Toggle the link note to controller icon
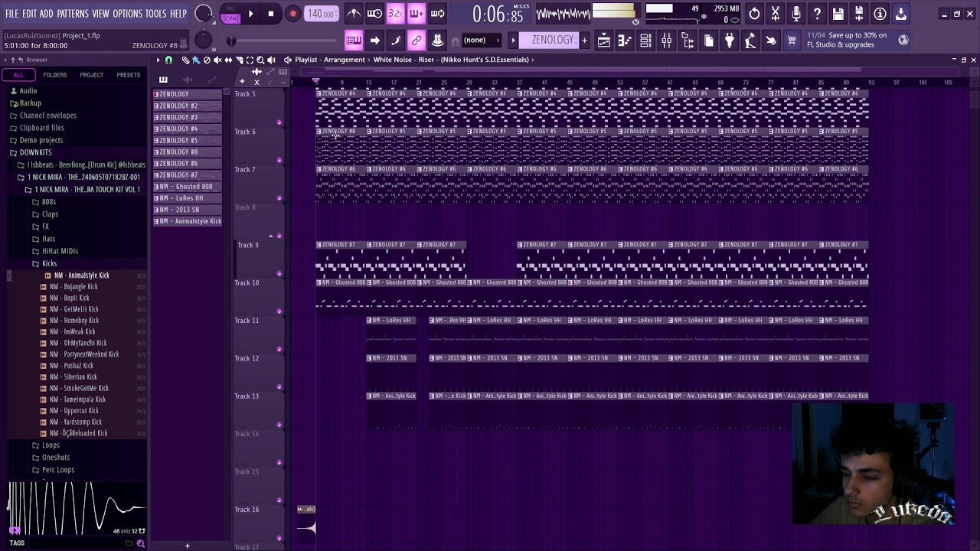Image resolution: width=980 pixels, height=551 pixels. point(416,40)
